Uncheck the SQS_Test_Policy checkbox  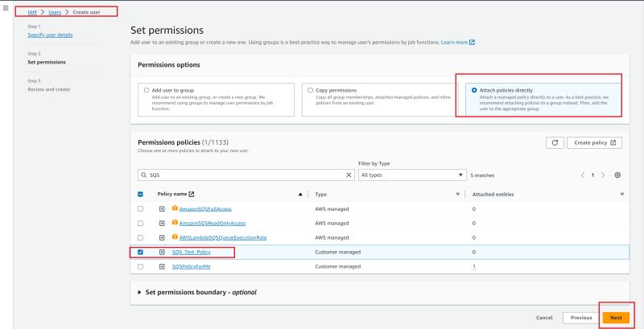[140, 253]
